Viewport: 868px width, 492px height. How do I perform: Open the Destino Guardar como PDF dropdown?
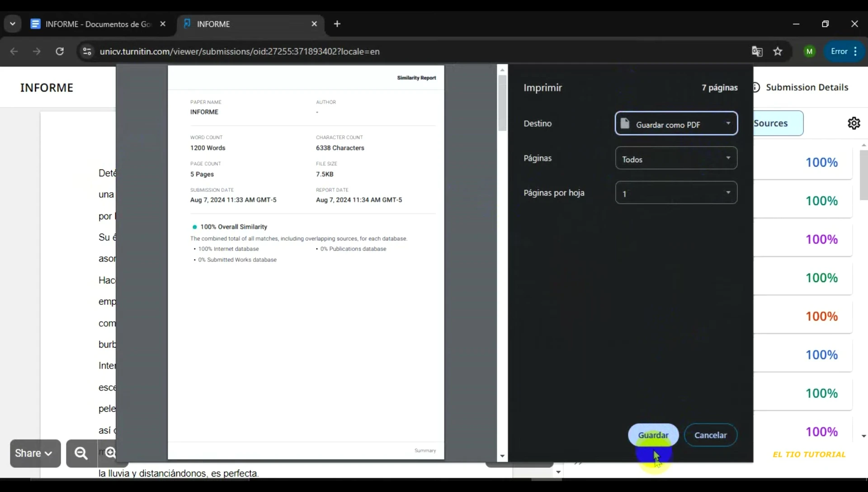click(x=676, y=123)
